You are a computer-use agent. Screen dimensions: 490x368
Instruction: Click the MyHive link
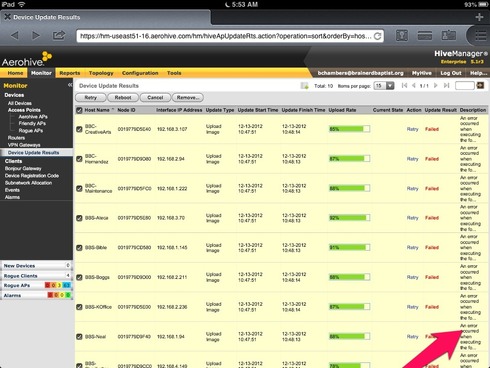click(422, 73)
